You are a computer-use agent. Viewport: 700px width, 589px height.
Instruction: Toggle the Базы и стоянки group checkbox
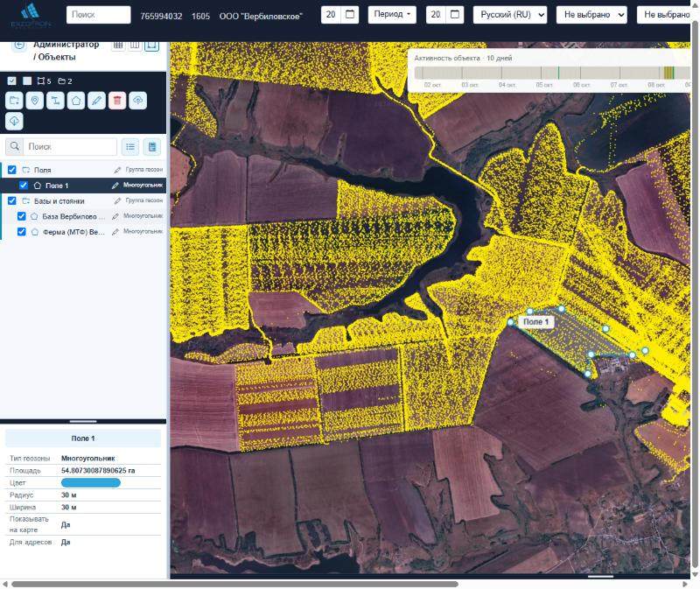click(x=12, y=201)
